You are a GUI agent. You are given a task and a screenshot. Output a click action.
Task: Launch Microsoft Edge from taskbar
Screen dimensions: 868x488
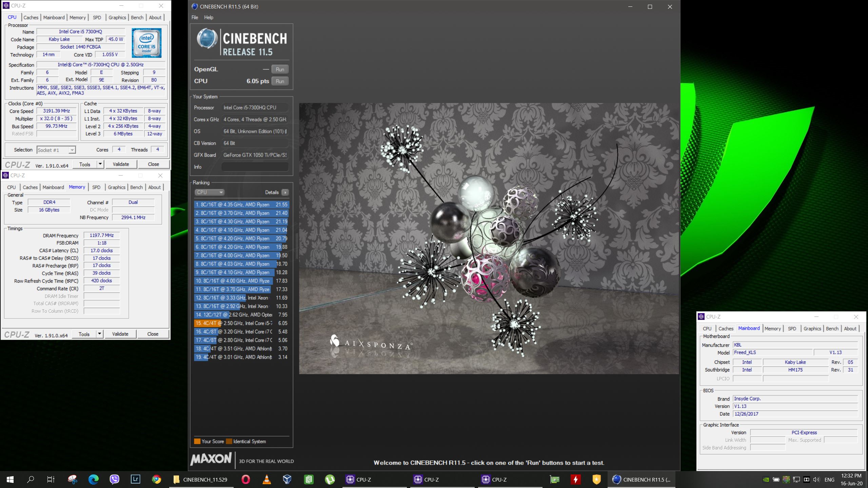[x=93, y=480]
